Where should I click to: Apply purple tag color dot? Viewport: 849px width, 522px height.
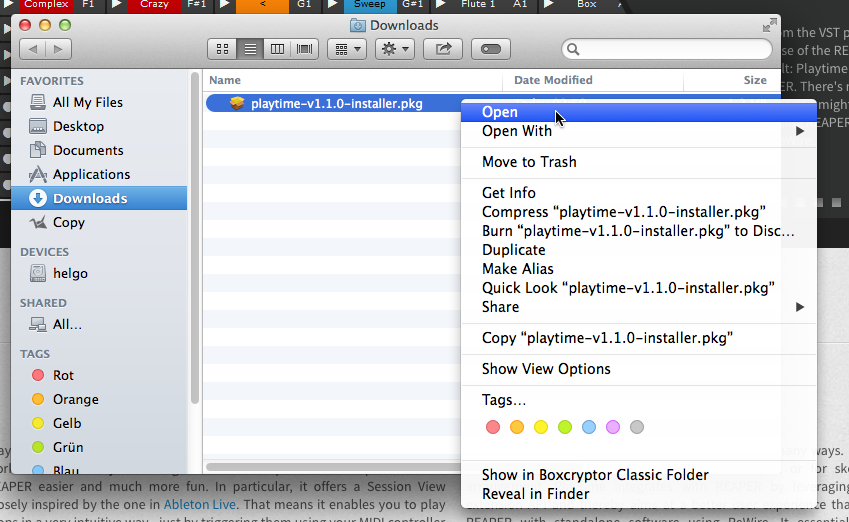[x=613, y=427]
